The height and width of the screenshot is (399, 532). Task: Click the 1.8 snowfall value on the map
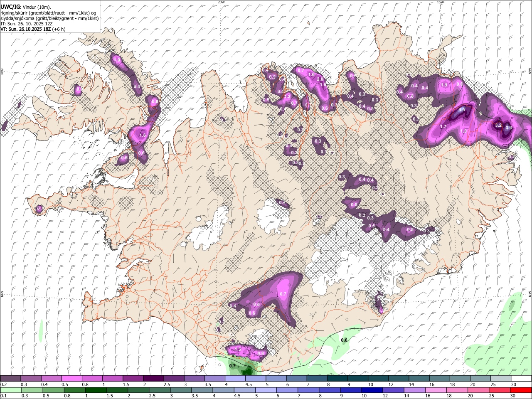(x=323, y=84)
